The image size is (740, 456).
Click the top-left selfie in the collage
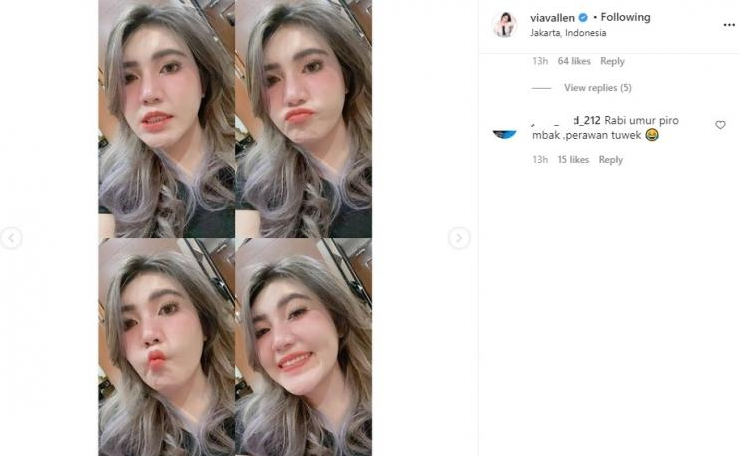tap(166, 118)
